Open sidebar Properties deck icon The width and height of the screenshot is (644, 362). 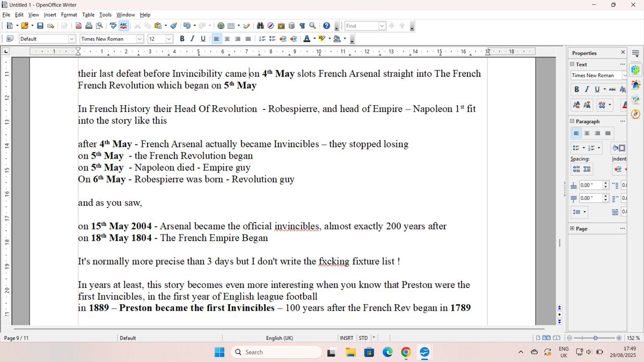pos(635,70)
